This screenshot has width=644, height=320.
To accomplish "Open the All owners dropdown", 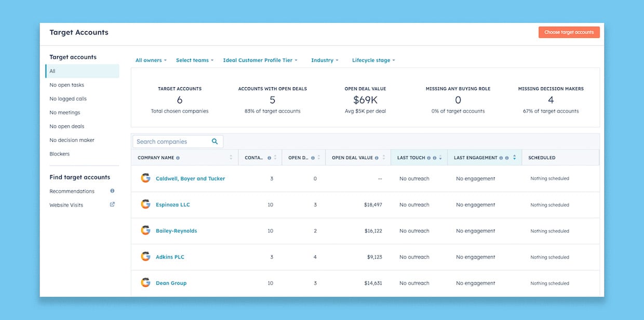I will pyautogui.click(x=150, y=60).
